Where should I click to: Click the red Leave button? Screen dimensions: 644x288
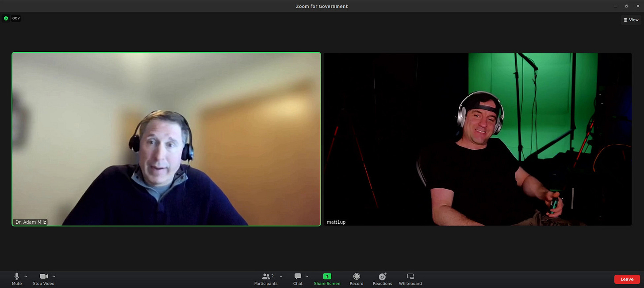point(627,279)
